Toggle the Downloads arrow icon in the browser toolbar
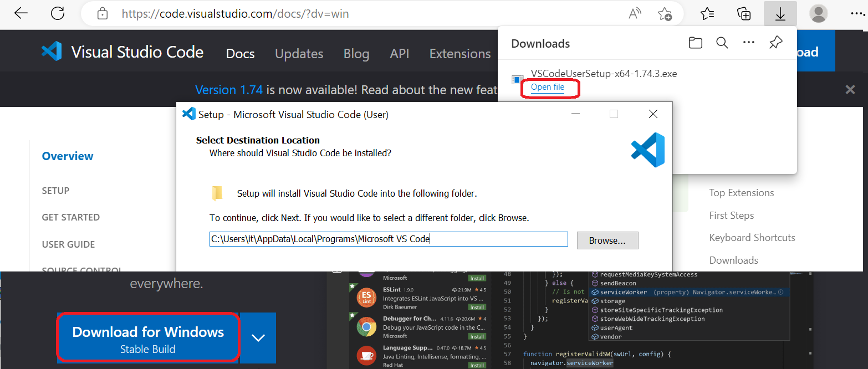868x369 pixels. point(780,13)
